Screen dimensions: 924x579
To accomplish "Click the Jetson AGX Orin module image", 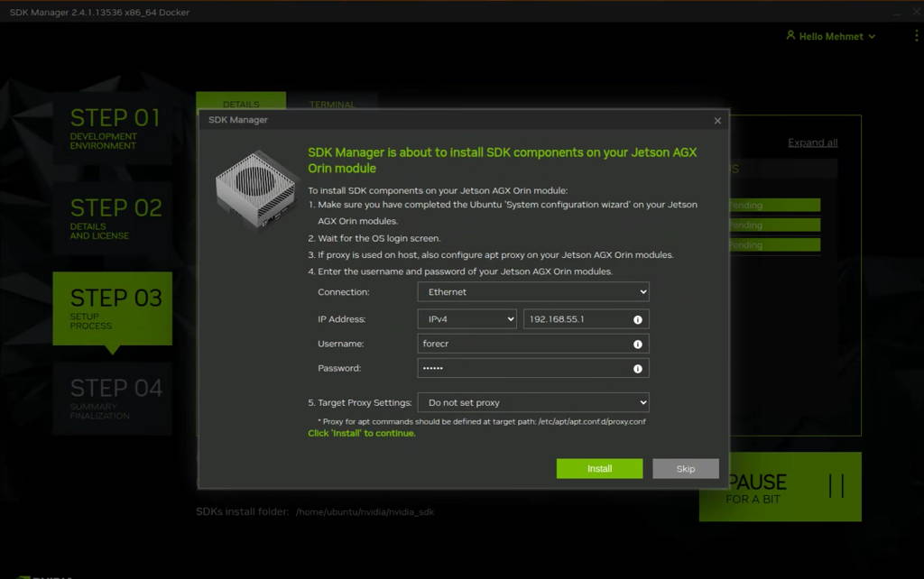I will click(255, 188).
